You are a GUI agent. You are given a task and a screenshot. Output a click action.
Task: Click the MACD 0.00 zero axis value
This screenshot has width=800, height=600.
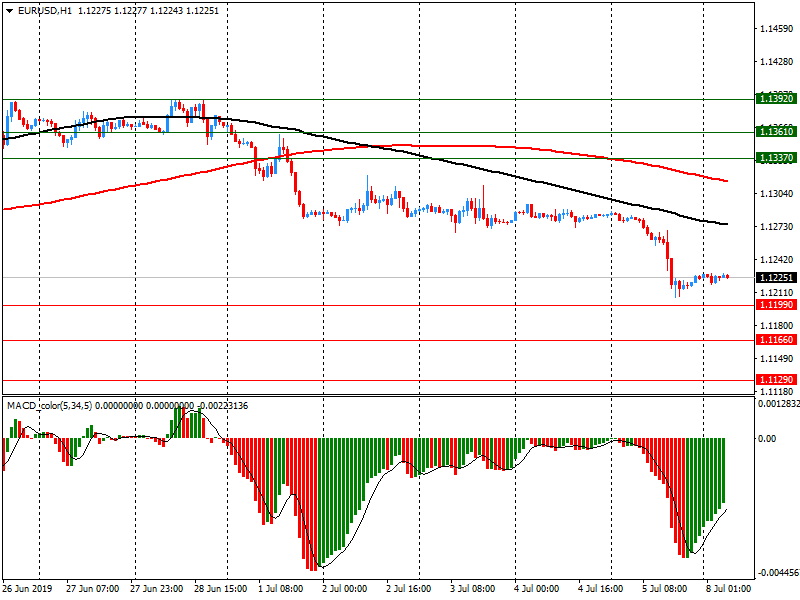pyautogui.click(x=766, y=439)
